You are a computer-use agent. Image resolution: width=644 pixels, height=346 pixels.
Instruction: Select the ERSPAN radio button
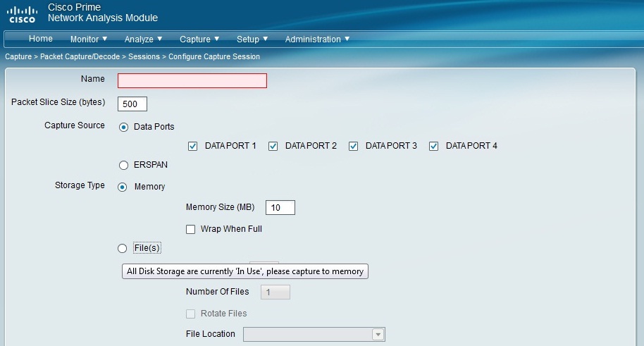point(123,165)
